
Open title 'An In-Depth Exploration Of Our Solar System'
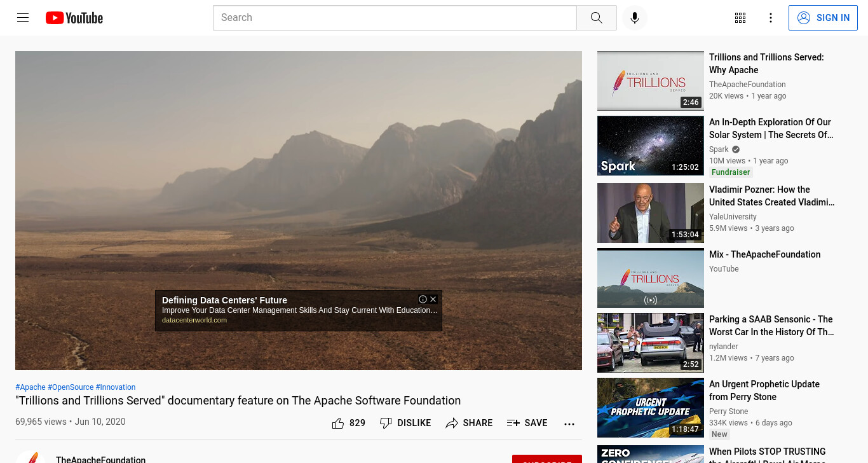click(771, 128)
